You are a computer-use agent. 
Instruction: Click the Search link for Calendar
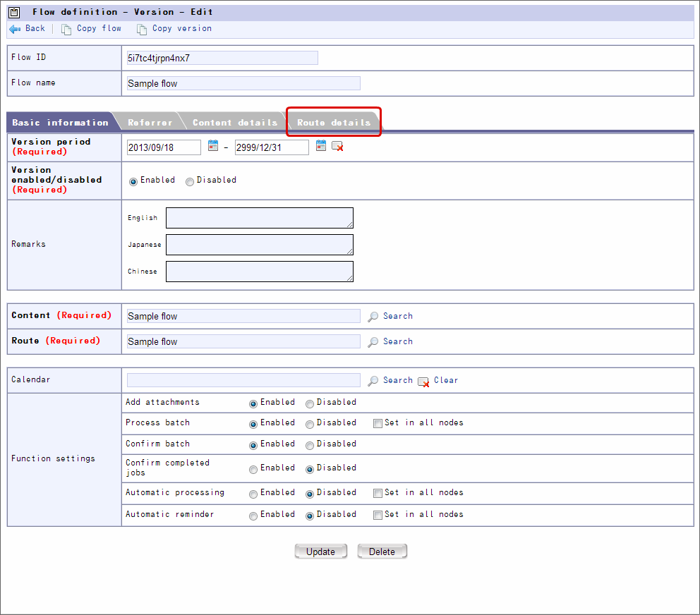click(398, 380)
